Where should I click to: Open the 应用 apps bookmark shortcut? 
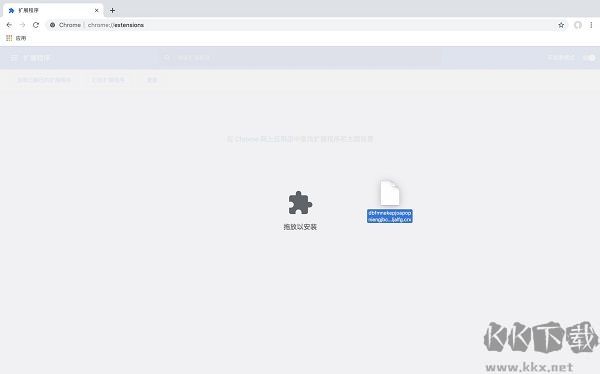pyautogui.click(x=16, y=38)
